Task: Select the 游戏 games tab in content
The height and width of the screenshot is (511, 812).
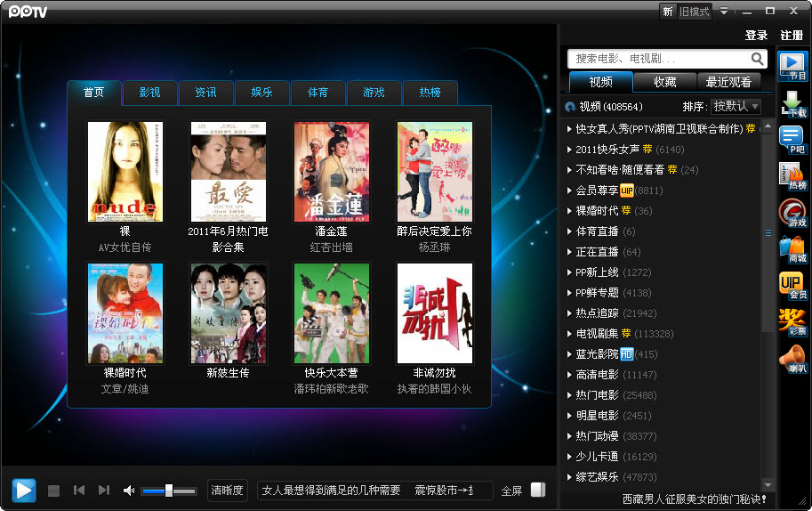Action: click(374, 93)
